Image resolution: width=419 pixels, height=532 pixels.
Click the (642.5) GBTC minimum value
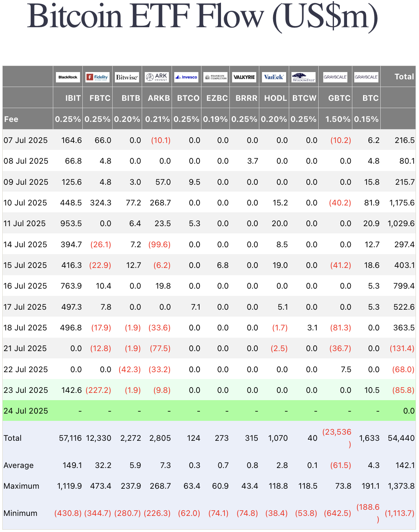point(337,513)
